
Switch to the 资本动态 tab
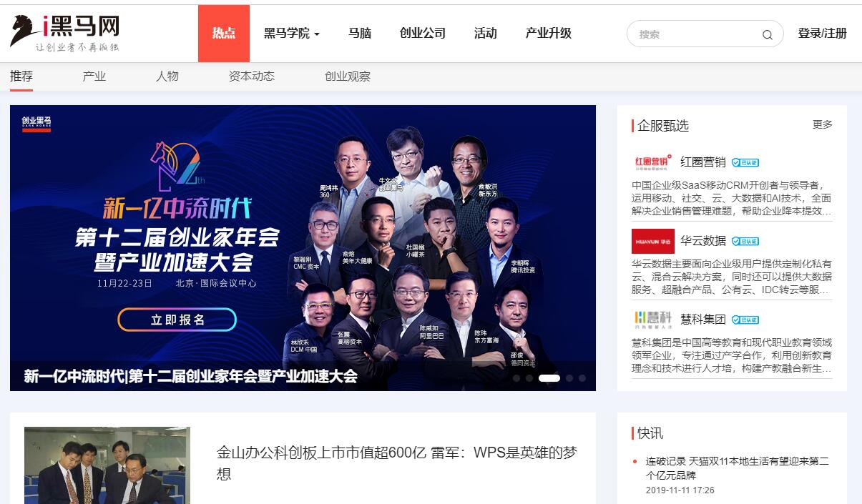252,76
